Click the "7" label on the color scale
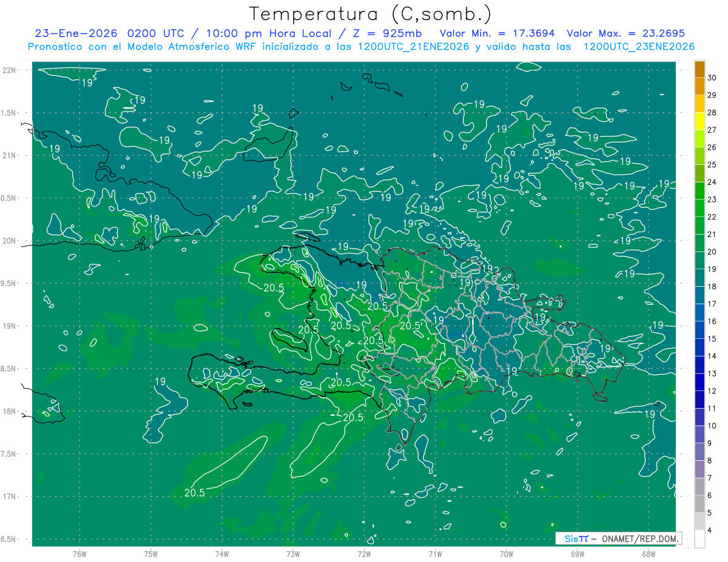 pyautogui.click(x=710, y=479)
